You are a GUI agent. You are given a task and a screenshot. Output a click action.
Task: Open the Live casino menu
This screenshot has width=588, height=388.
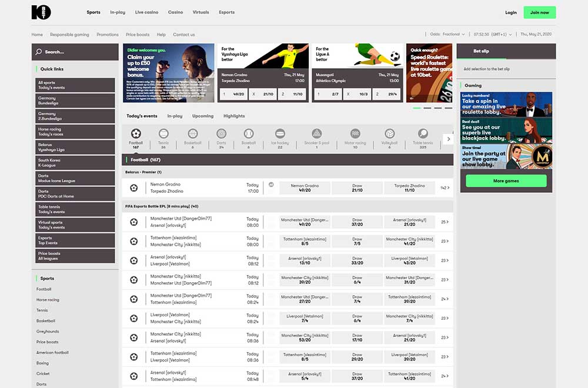(146, 12)
